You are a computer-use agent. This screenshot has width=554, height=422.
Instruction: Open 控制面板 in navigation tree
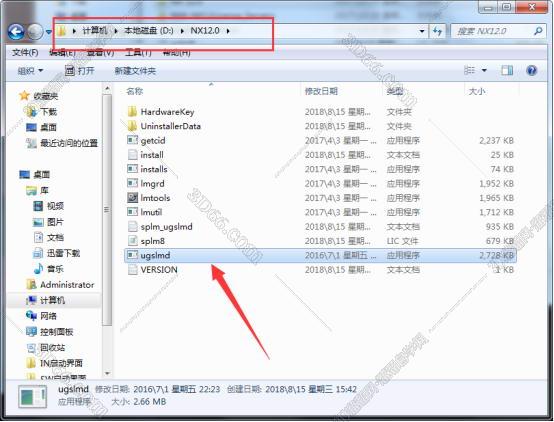coord(50,332)
